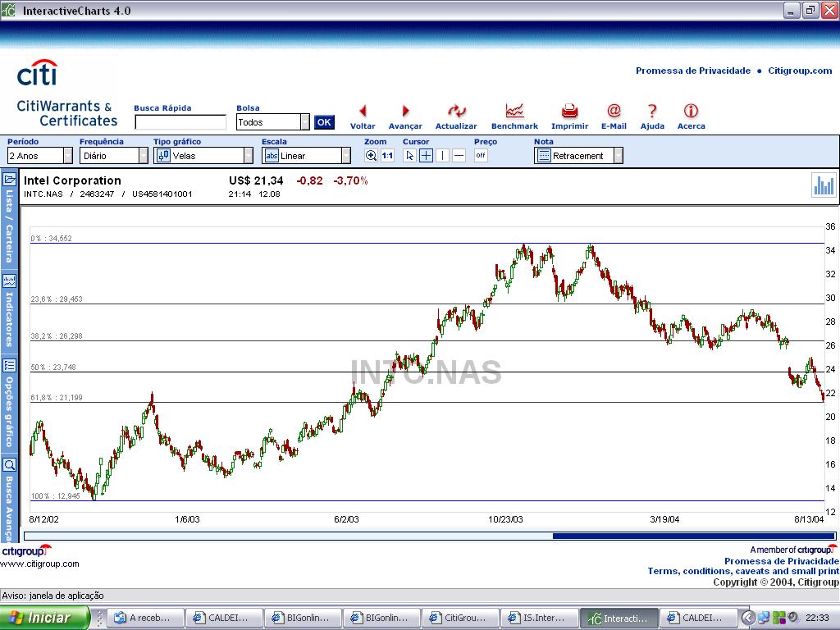
Task: Open the Opções gráfico side tab
Action: coord(9,402)
